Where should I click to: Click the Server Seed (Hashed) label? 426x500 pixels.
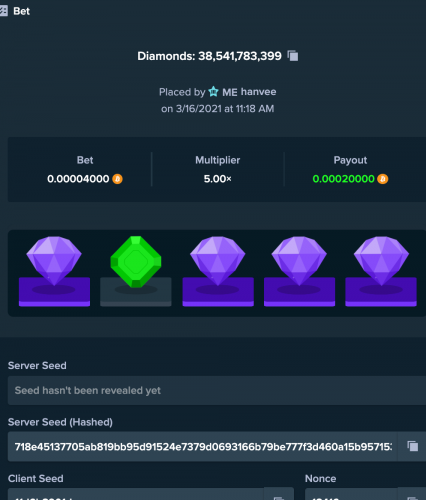60,422
